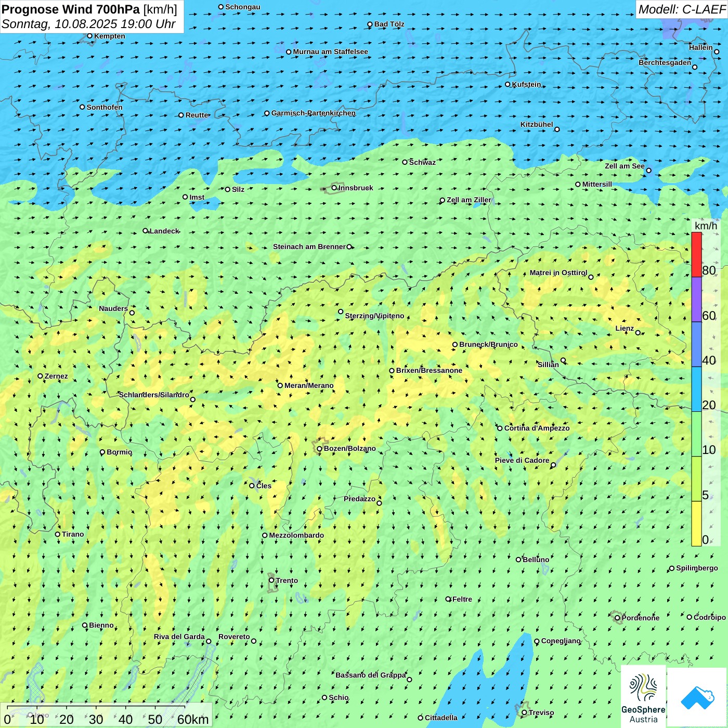The width and height of the screenshot is (728, 728).
Task: Click the 'Matrei in Osttirol' label
Action: (x=558, y=272)
